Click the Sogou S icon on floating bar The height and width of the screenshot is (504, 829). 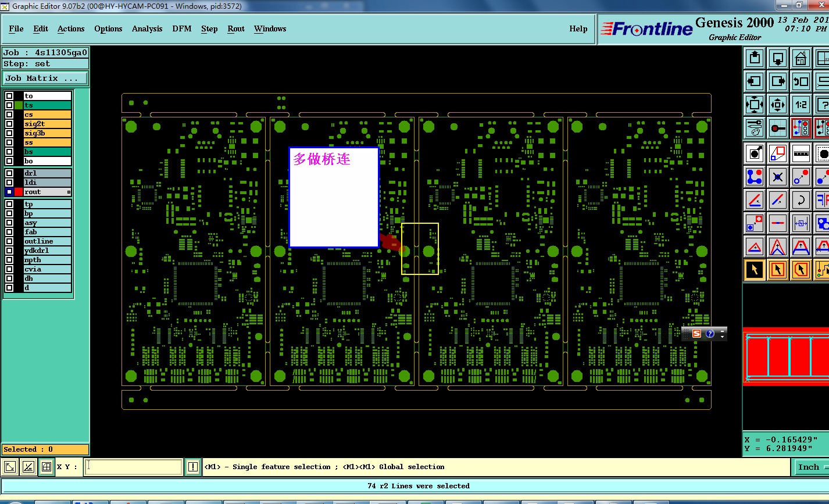[696, 334]
